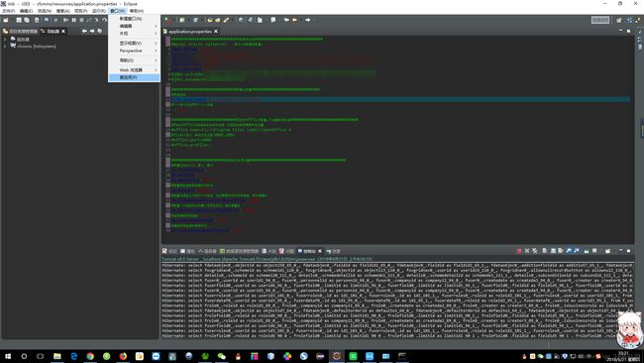Click the highlighted 首选项(P) menu entry
The image size is (644, 363).
134,77
